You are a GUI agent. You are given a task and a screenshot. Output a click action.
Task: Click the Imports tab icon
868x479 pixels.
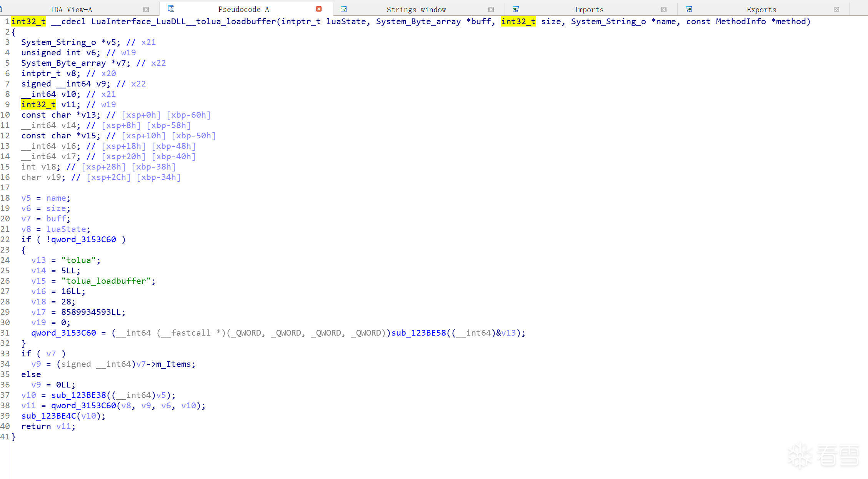tap(516, 9)
